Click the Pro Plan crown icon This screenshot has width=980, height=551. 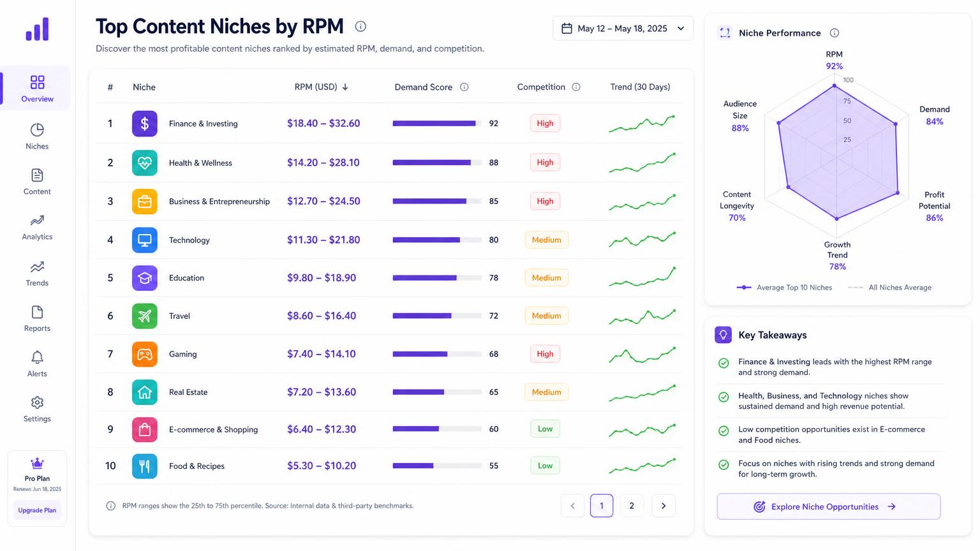[x=37, y=463]
